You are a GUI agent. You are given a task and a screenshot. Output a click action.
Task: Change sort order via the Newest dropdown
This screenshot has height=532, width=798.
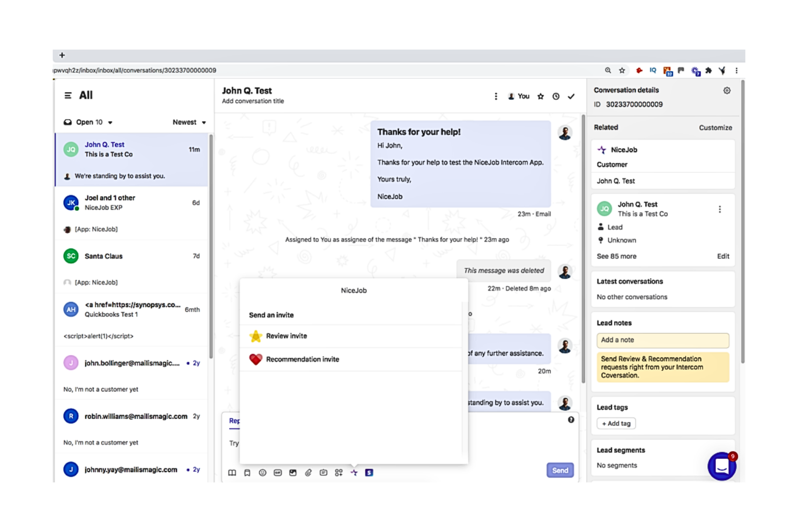pos(188,122)
